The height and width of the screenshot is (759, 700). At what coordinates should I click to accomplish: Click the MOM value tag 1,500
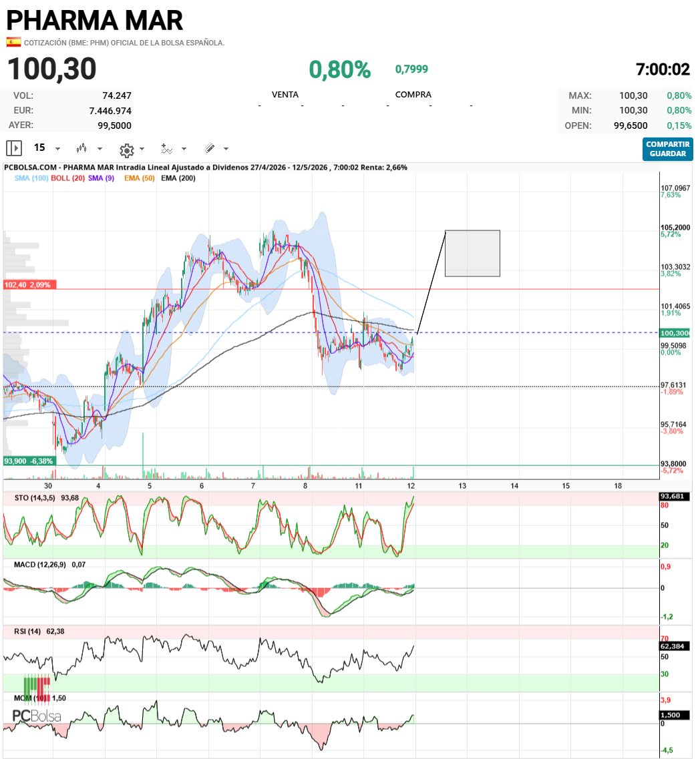675,715
